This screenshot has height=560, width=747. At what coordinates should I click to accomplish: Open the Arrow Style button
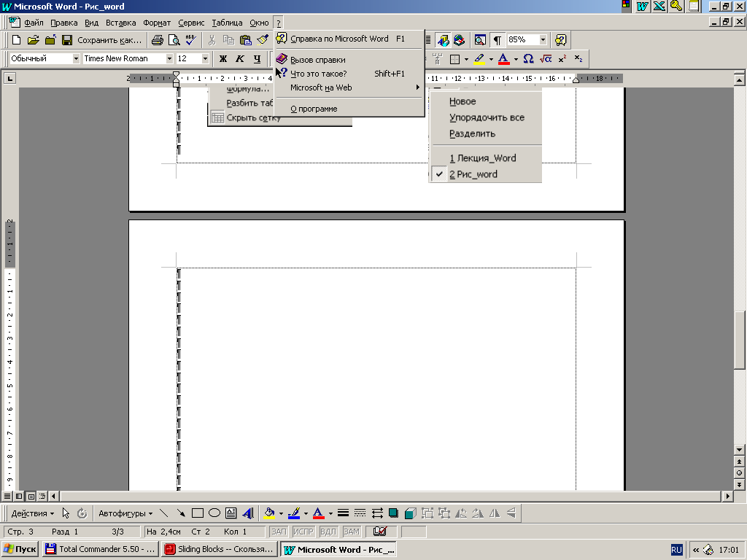pos(377,513)
